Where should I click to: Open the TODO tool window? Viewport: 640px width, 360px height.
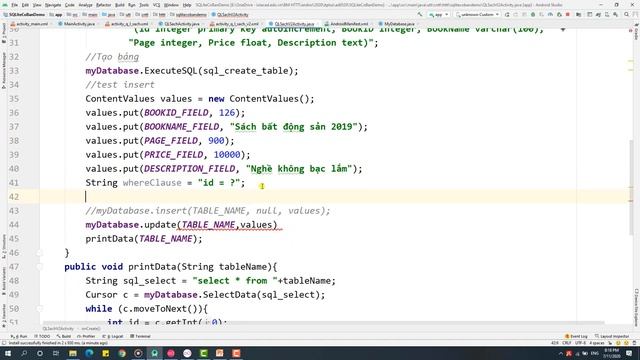coord(42,336)
